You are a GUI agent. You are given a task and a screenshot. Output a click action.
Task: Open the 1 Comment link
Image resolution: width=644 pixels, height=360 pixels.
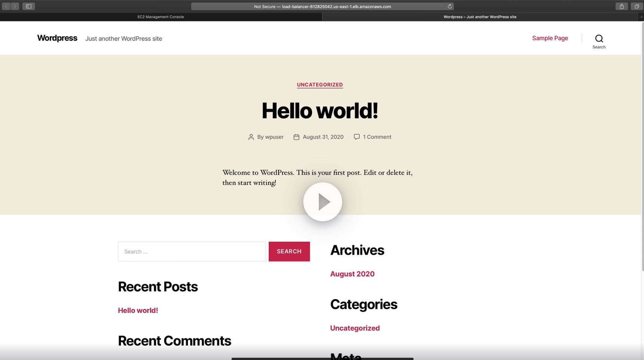point(377,137)
